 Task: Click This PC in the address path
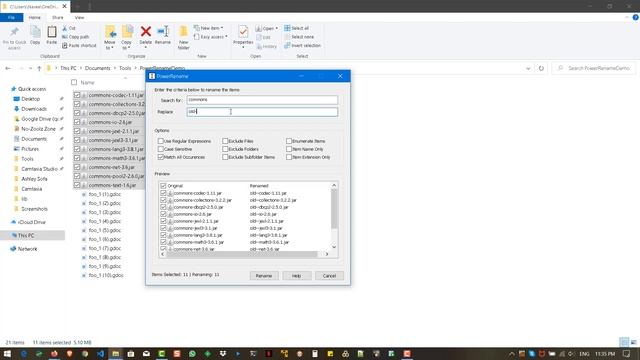[68, 68]
